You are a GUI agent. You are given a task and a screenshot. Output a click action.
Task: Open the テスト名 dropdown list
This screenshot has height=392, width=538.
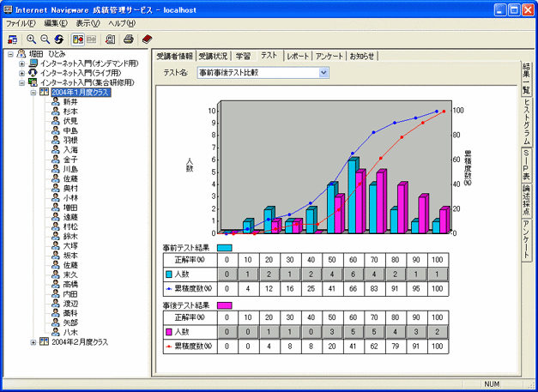(x=323, y=73)
